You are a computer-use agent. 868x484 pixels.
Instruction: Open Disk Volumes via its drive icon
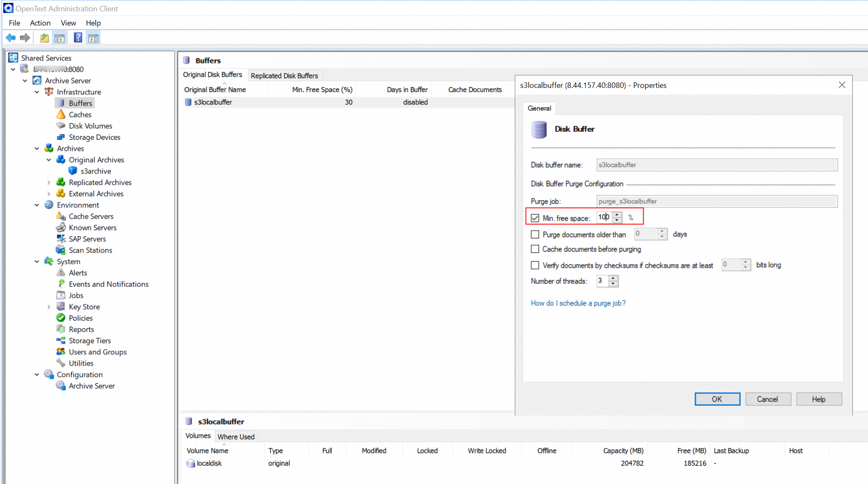tap(61, 126)
